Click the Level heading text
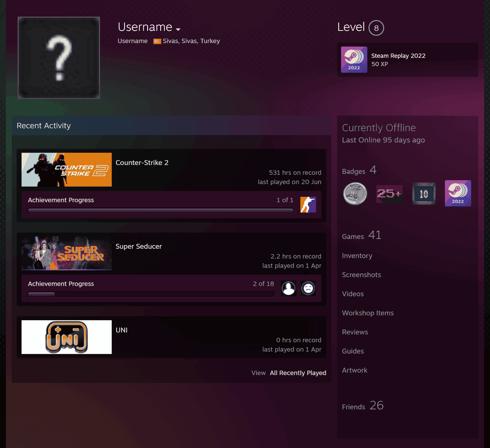This screenshot has height=448, width=490. (x=351, y=27)
